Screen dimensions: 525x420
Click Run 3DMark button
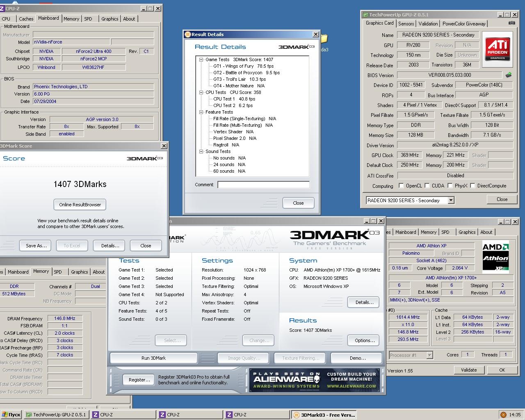pos(153,358)
